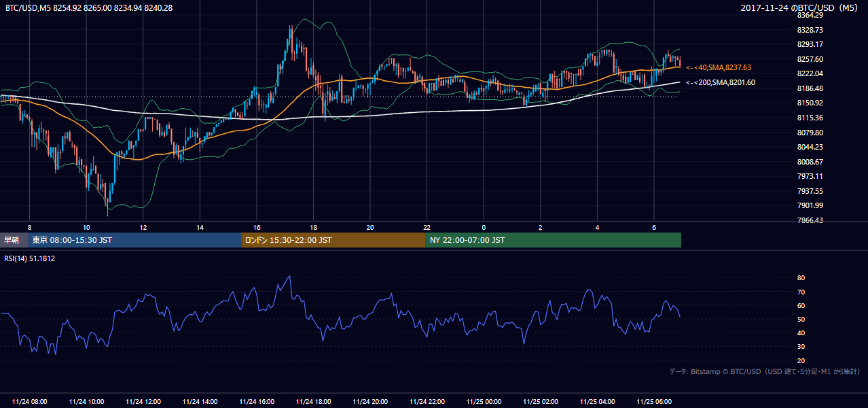Click the hour 16 tick under price chart

point(256,227)
